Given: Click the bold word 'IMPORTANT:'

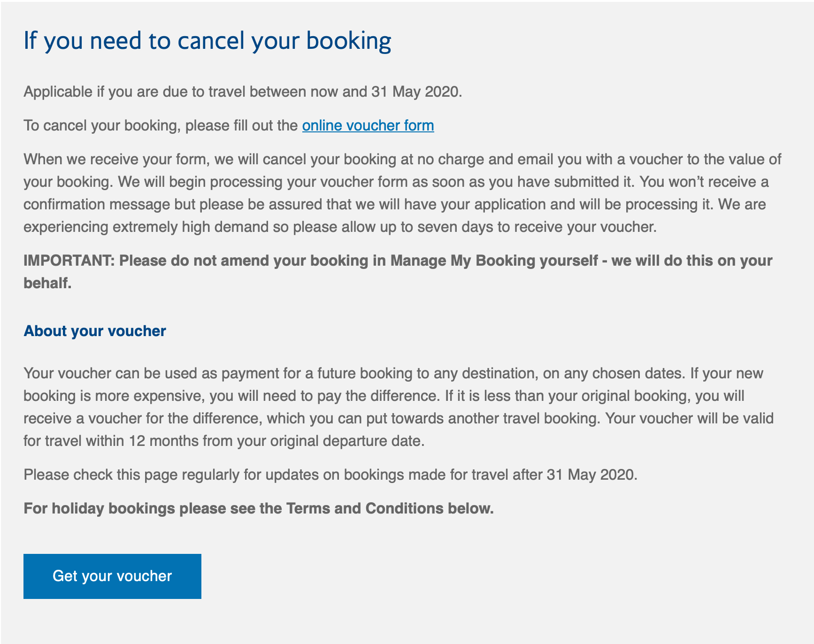Looking at the screenshot, I should pos(69,261).
